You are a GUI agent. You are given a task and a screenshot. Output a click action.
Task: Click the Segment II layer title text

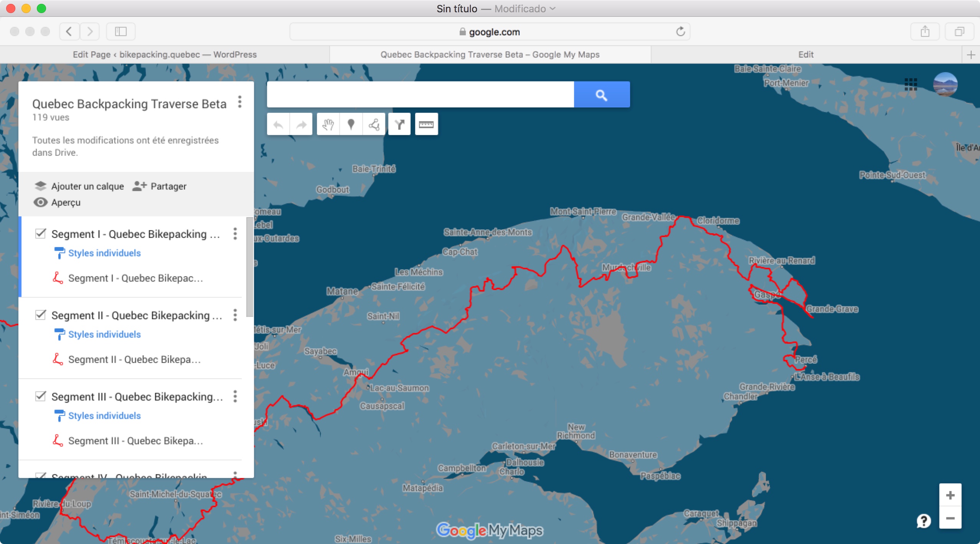137,315
